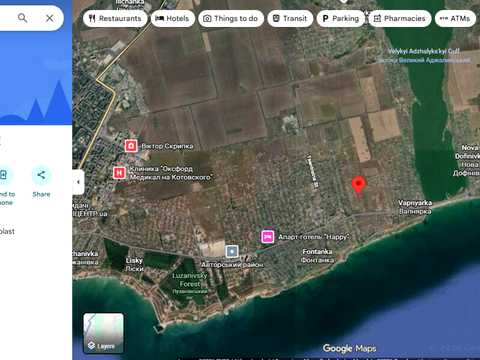Open the Layers map type thumbnail
Viewport: 480px width, 360px height.
[103, 333]
